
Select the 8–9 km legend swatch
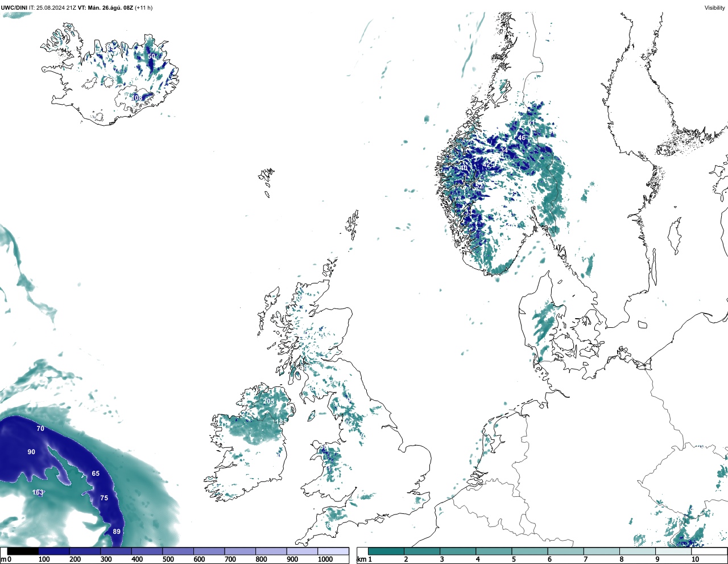pos(638,551)
